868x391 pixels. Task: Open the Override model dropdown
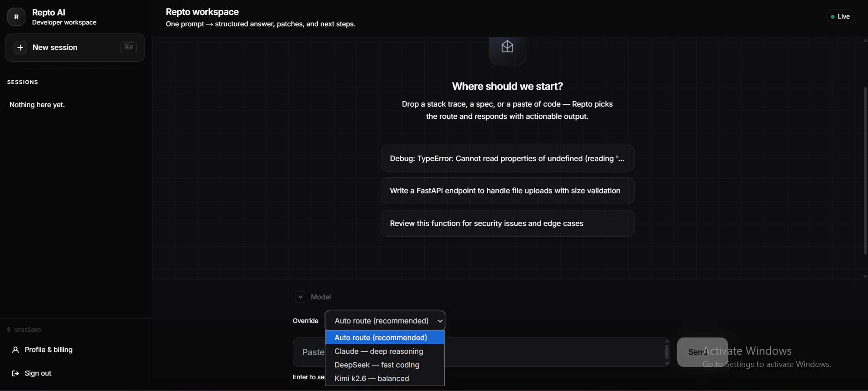(385, 321)
